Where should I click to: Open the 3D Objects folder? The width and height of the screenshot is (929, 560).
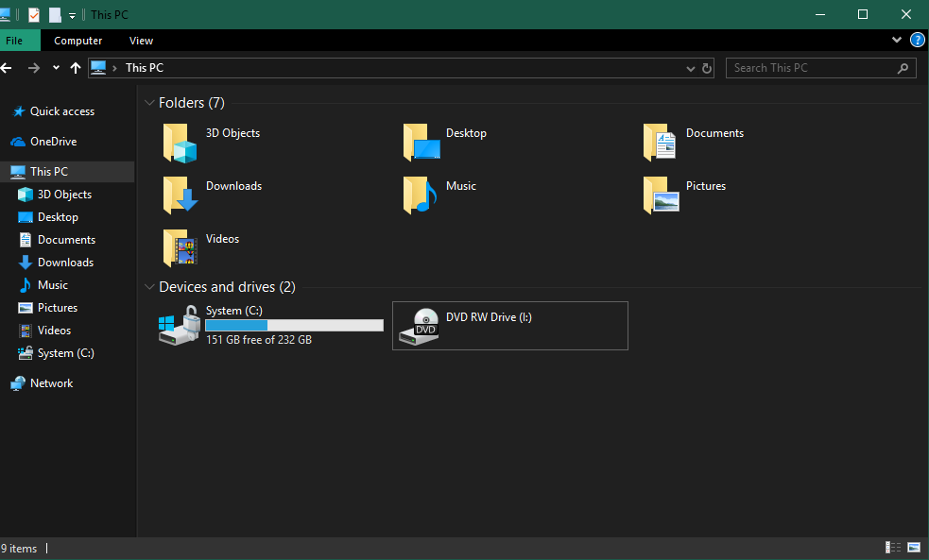click(x=232, y=132)
